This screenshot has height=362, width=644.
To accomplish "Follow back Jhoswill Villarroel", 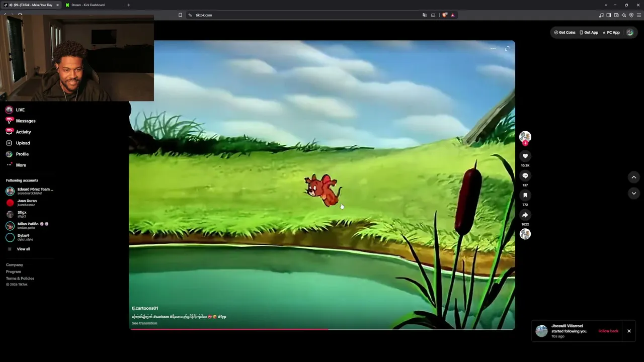I will pos(608,331).
